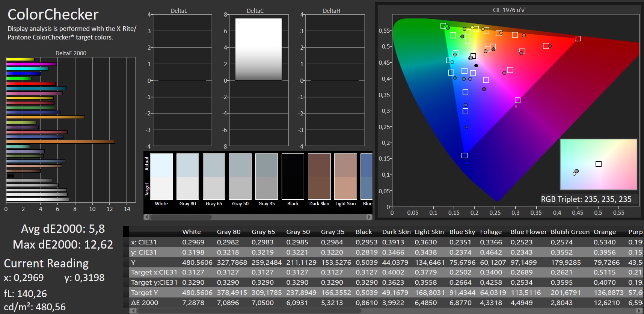Screen dimensions: 644x314
Task: Select the 'x: CIE31' row label
Action: coord(144,242)
